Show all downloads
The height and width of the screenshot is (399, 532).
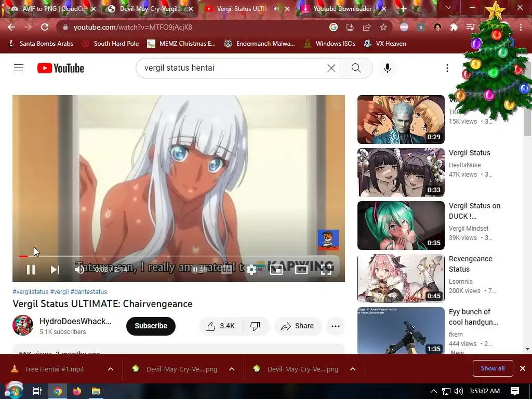[493, 368]
